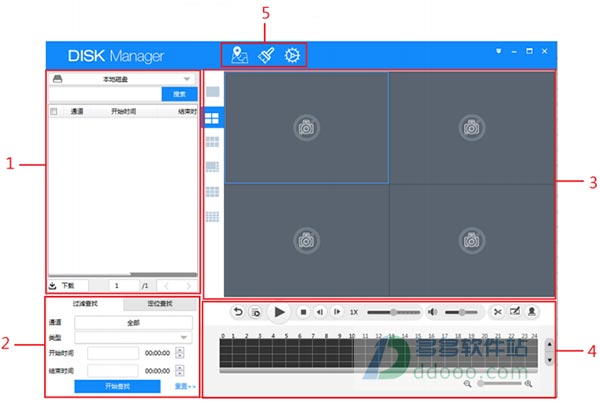This screenshot has height=409, width=600.
Task: Select single-window layout icon
Action: click(x=213, y=91)
